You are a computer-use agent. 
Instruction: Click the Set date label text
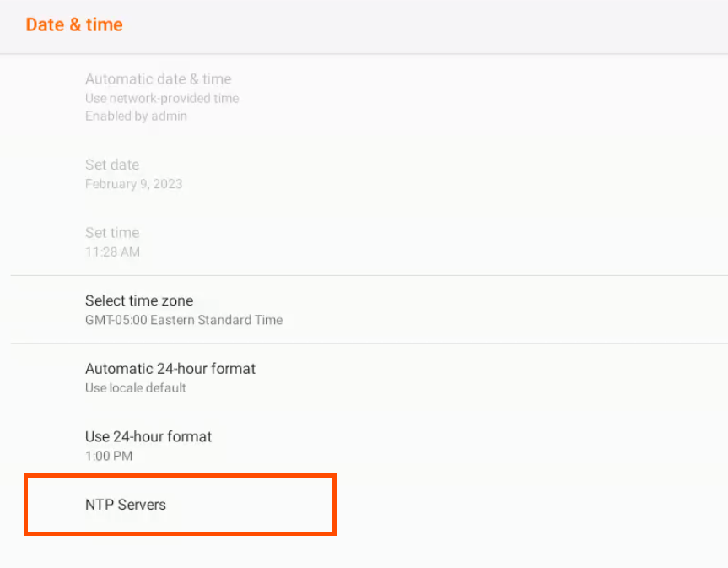pos(112,165)
